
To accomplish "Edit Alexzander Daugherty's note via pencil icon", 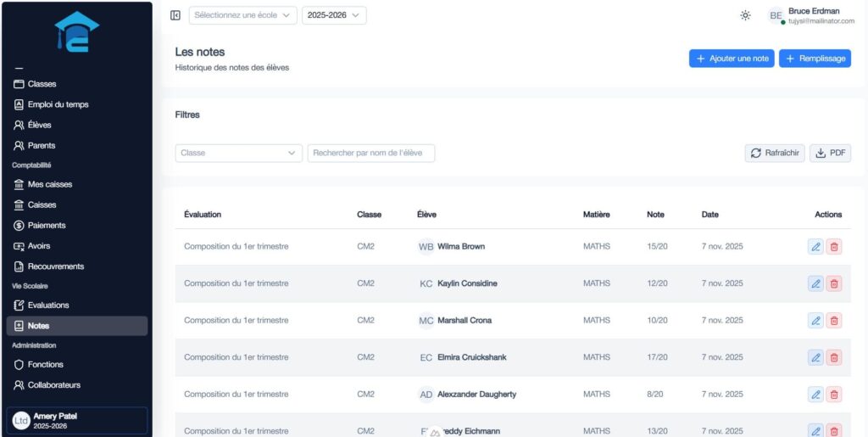I will click(x=815, y=395).
